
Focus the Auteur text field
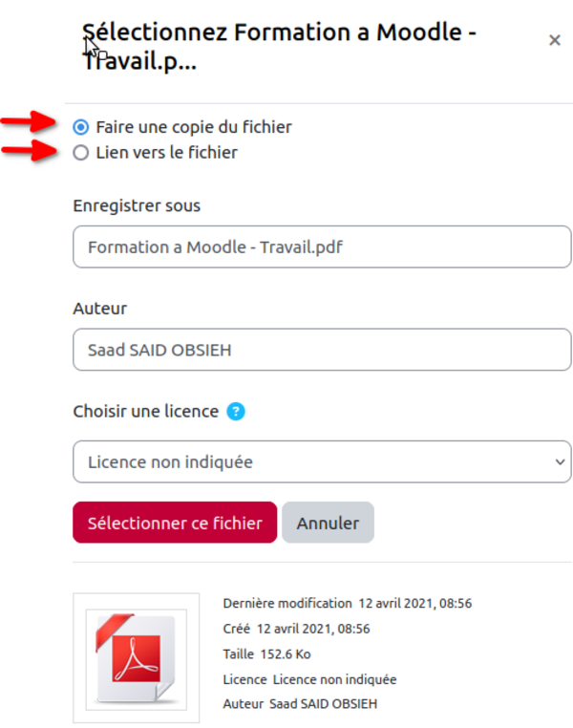322,350
